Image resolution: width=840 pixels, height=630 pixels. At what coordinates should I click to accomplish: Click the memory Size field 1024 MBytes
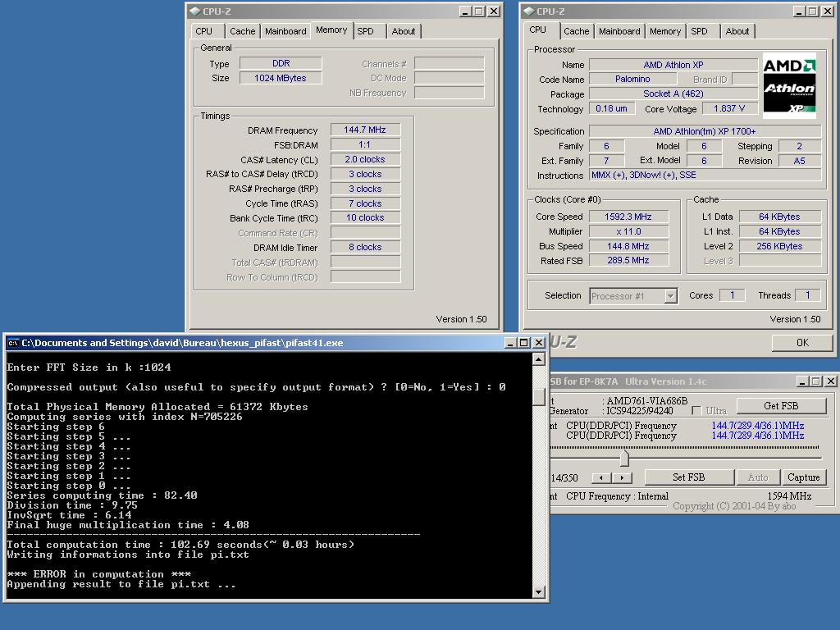(x=281, y=78)
